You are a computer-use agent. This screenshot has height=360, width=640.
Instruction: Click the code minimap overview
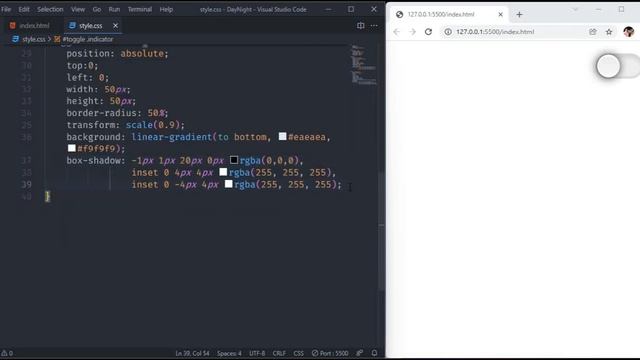click(x=364, y=65)
